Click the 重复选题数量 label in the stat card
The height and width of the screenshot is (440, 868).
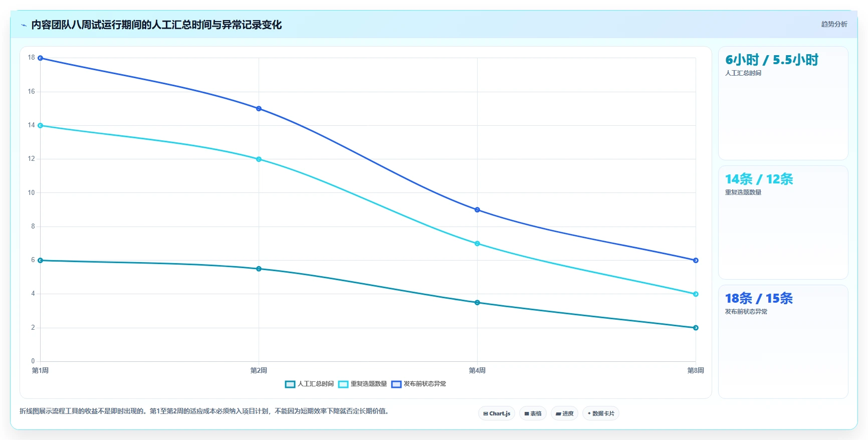pyautogui.click(x=743, y=192)
